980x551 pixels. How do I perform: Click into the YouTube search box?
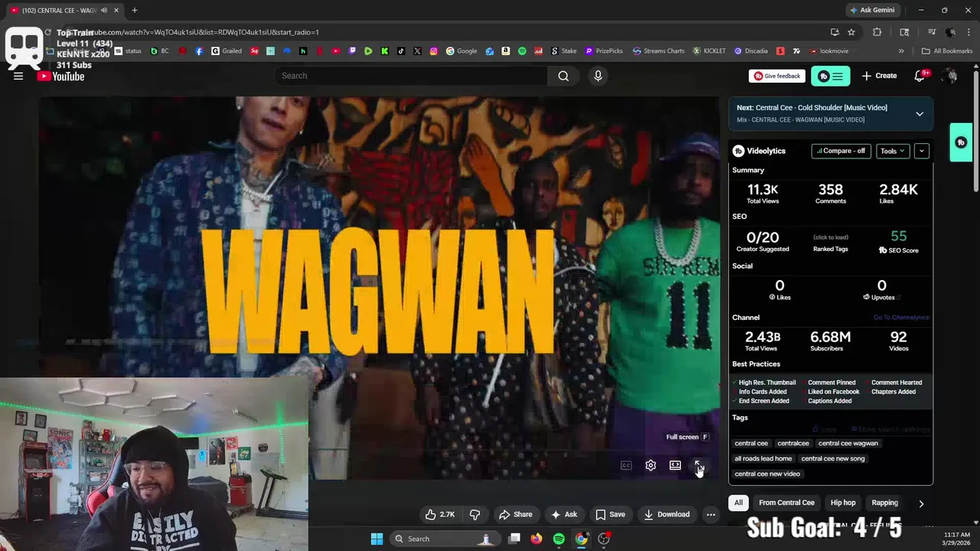410,76
